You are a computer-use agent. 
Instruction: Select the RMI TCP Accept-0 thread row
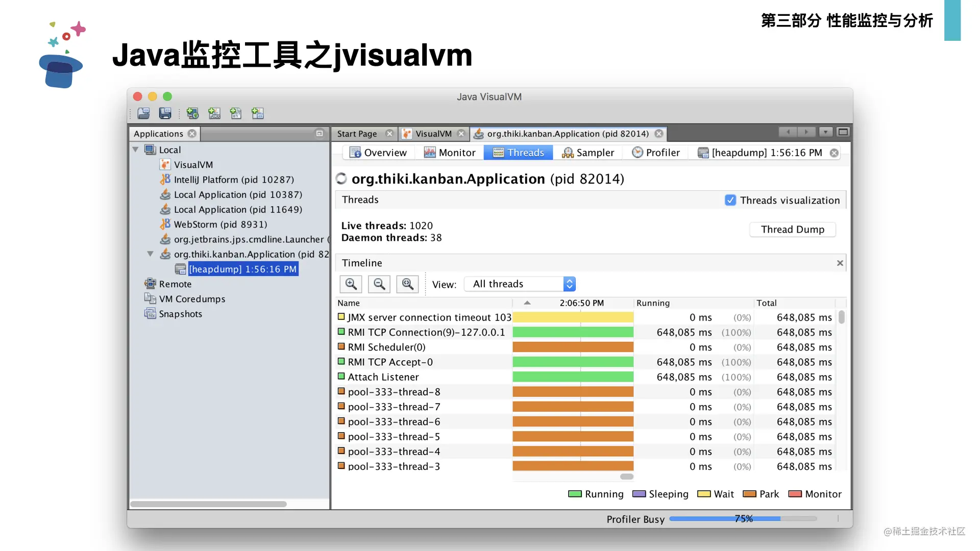point(586,362)
